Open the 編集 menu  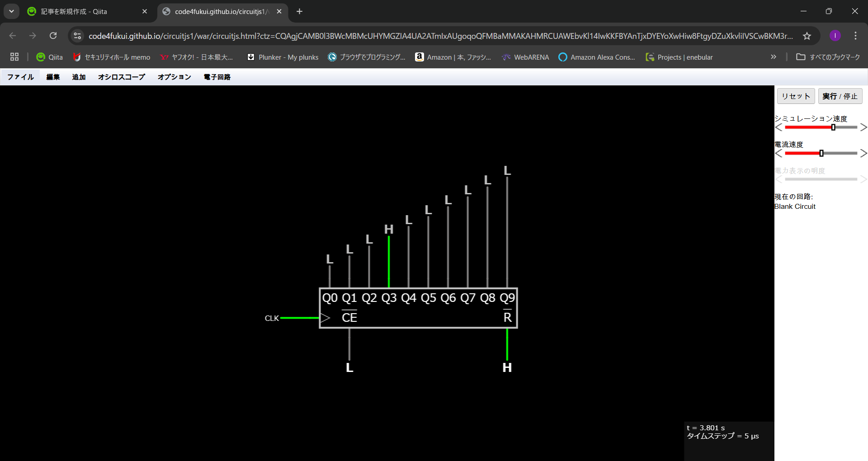53,77
